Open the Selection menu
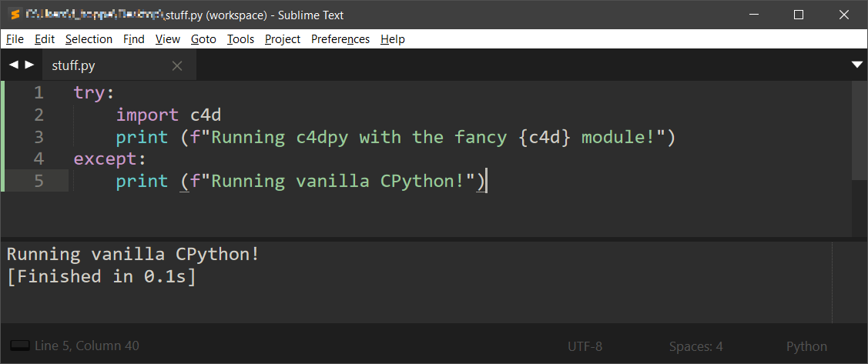 click(x=89, y=39)
